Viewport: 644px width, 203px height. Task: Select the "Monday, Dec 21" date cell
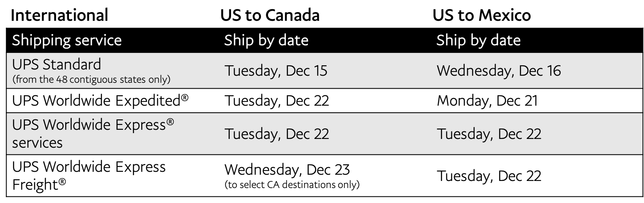point(487,101)
